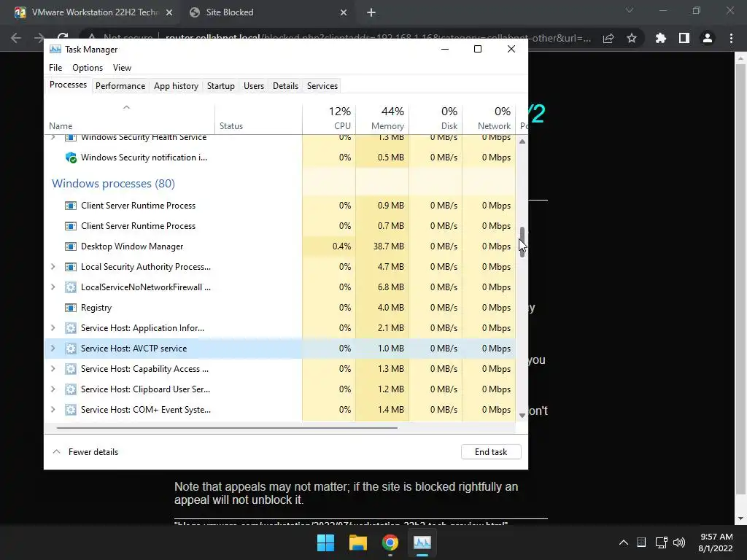Expand Local Security Authority Process row
747x560 pixels.
click(x=53, y=267)
